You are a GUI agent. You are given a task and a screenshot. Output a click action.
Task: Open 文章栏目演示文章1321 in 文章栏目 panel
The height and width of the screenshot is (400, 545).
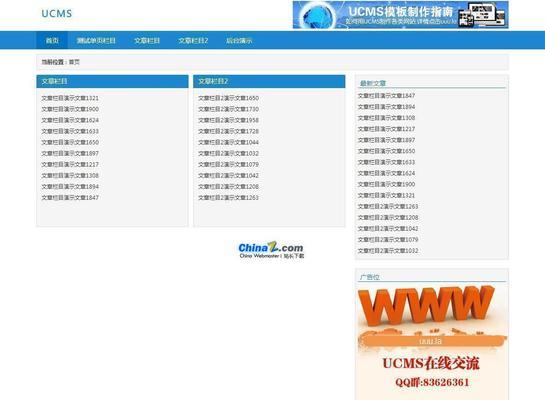(70, 98)
